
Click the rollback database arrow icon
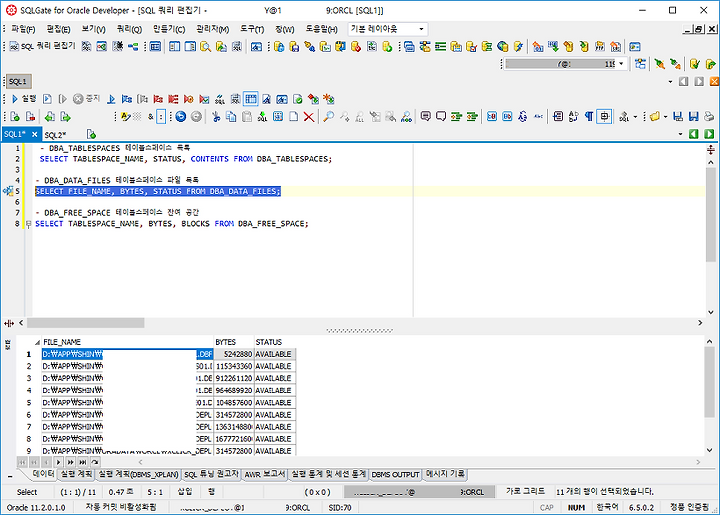pos(710,63)
